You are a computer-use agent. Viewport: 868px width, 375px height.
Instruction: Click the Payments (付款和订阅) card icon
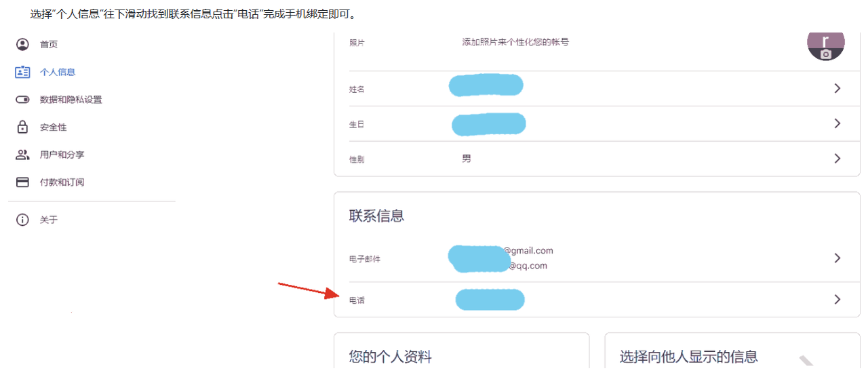[23, 182]
